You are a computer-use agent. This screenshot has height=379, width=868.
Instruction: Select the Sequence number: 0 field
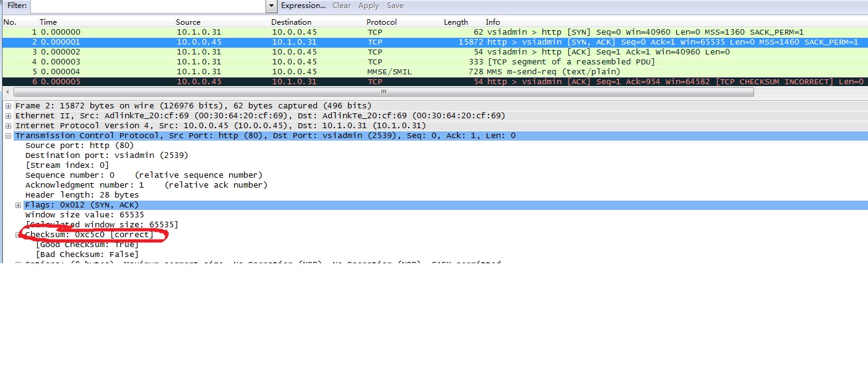tap(144, 175)
